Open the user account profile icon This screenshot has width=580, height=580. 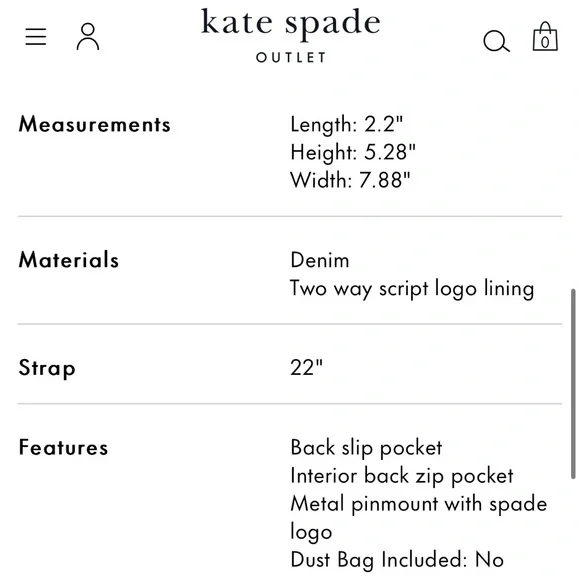click(88, 37)
